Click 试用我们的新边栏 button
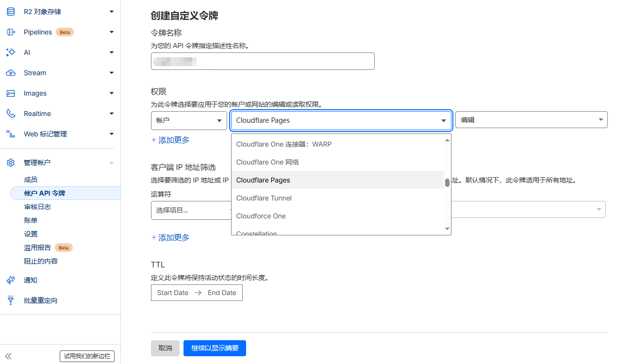This screenshot has height=364, width=633. pos(87,356)
